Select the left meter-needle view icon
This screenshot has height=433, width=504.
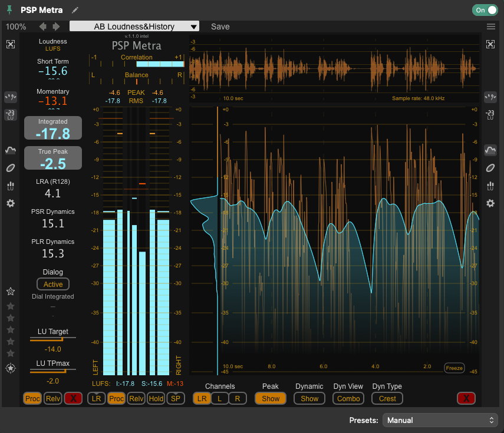pyautogui.click(x=11, y=97)
